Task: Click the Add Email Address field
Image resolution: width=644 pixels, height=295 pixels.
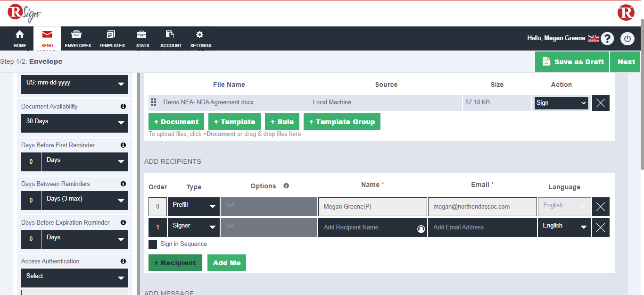Action: click(482, 228)
